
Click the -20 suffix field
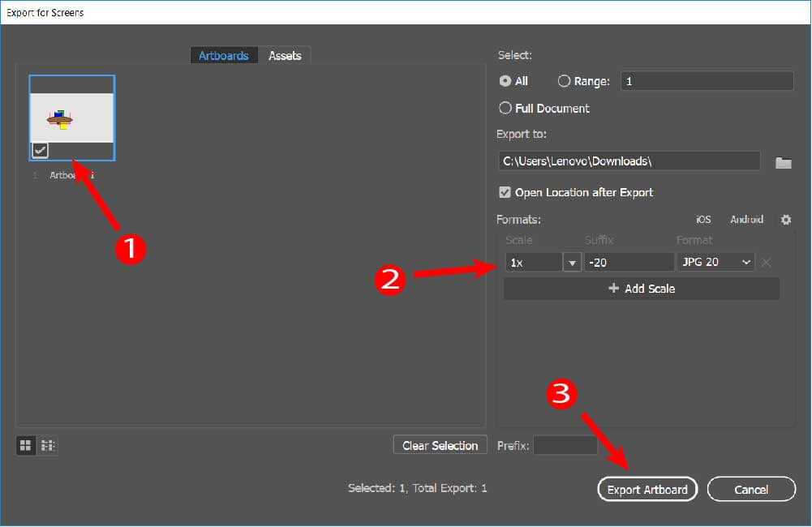click(629, 263)
